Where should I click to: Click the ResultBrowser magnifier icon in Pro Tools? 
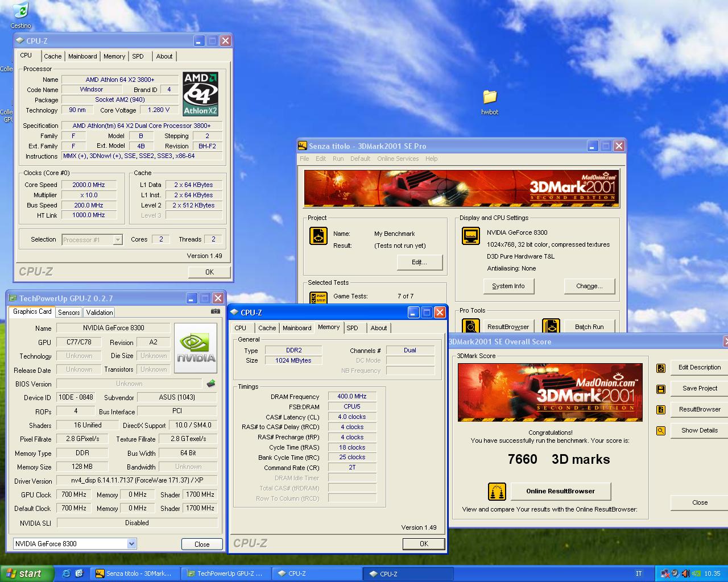(470, 326)
